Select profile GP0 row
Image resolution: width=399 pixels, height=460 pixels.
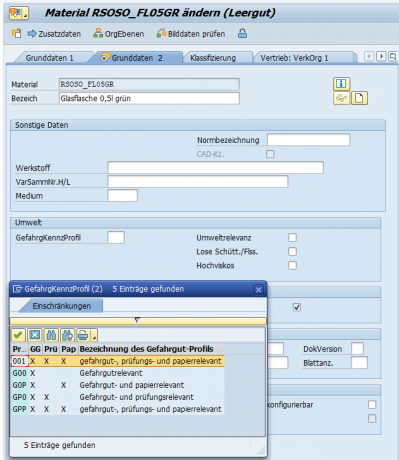coord(118,397)
